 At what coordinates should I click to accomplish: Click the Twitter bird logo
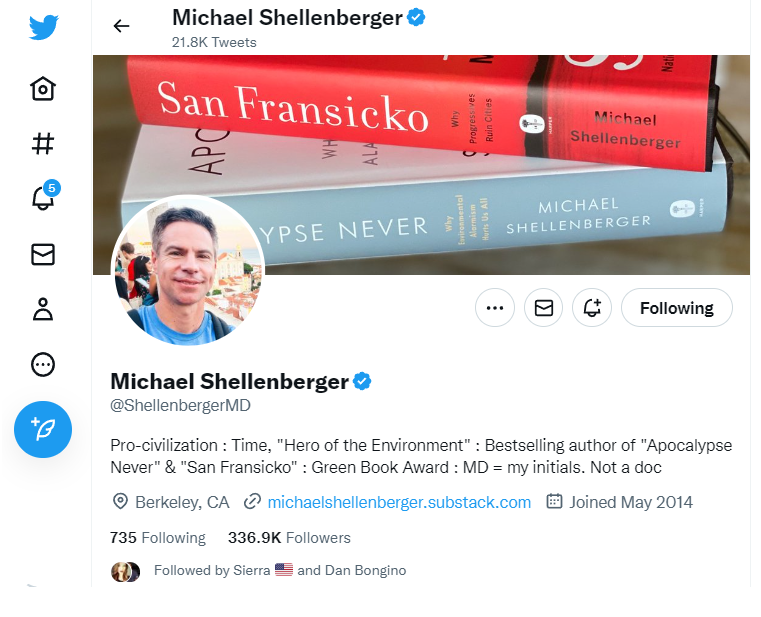pos(43,27)
